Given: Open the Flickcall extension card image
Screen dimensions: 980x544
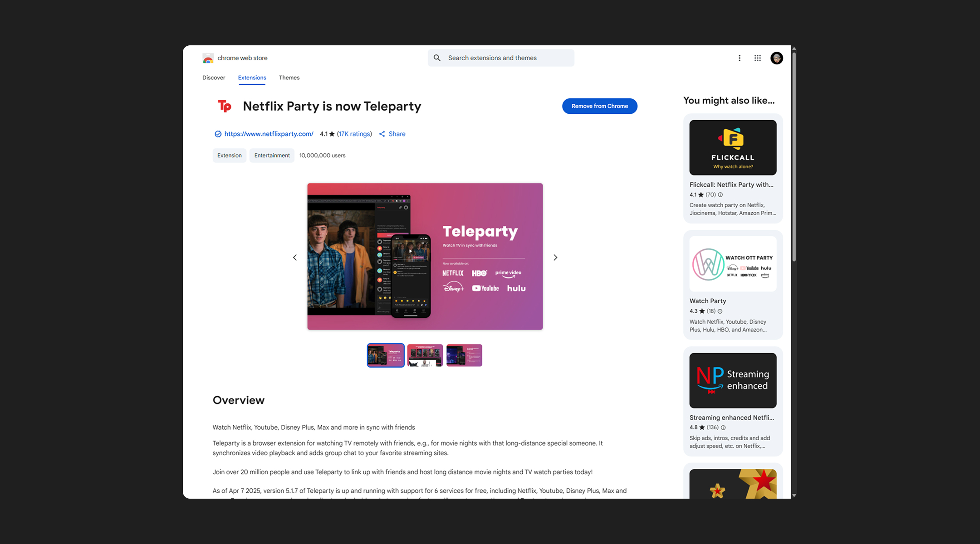Looking at the screenshot, I should point(733,148).
